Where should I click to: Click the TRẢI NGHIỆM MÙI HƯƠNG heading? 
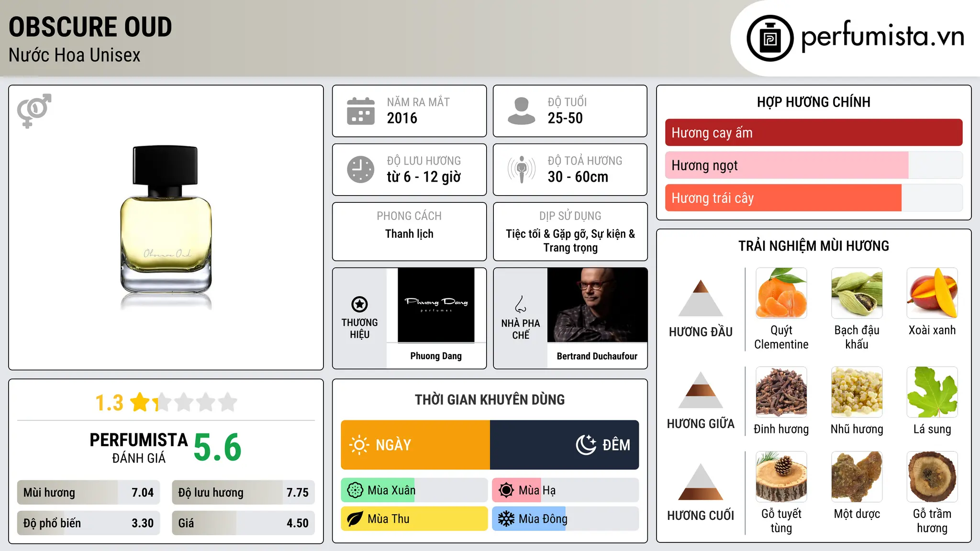[813, 246]
